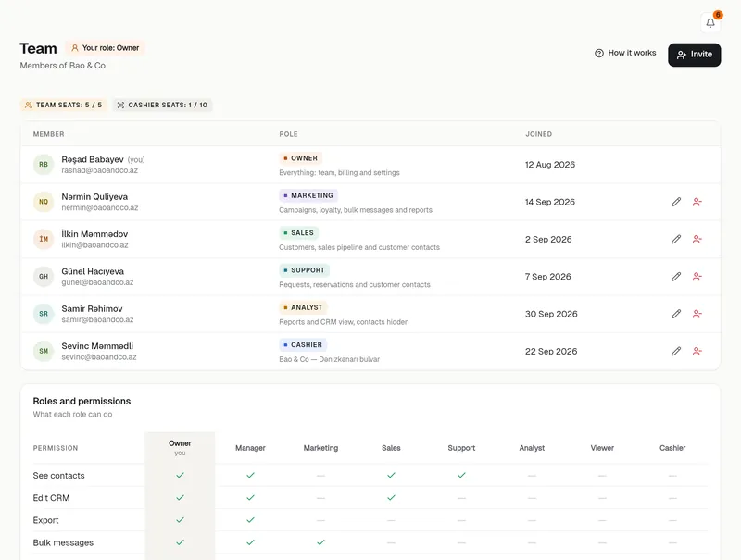Click the Your role: Owner badge

[x=105, y=48]
